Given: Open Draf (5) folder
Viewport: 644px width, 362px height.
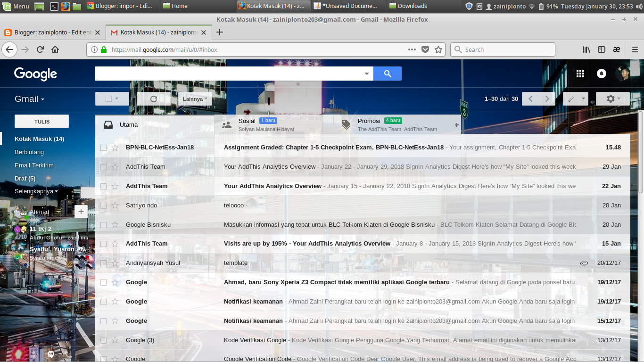Looking at the screenshot, I should pos(25,179).
